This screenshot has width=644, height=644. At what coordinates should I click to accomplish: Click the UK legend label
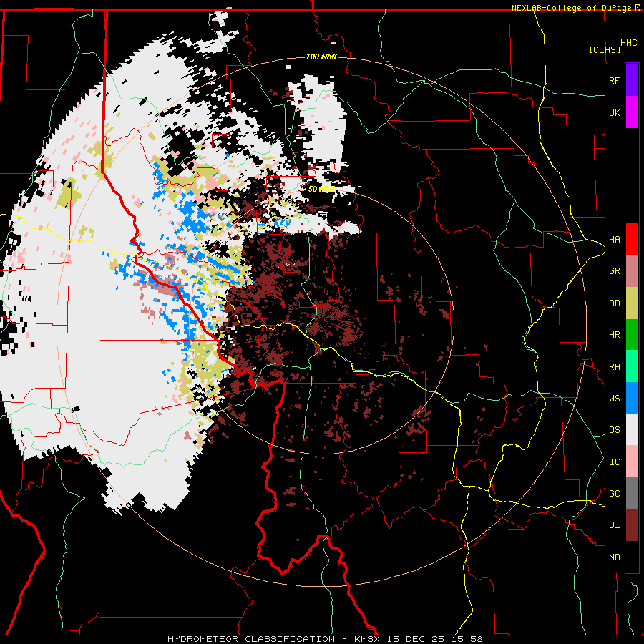615,112
